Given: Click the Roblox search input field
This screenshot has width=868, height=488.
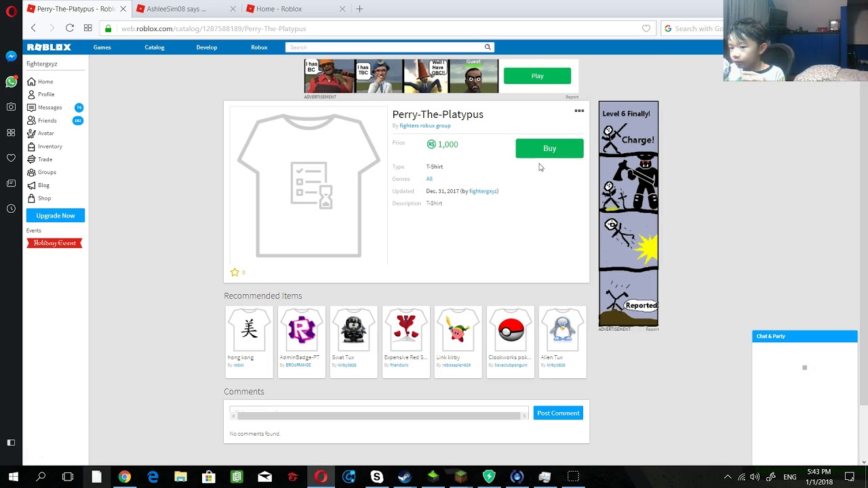Looking at the screenshot, I should [384, 47].
